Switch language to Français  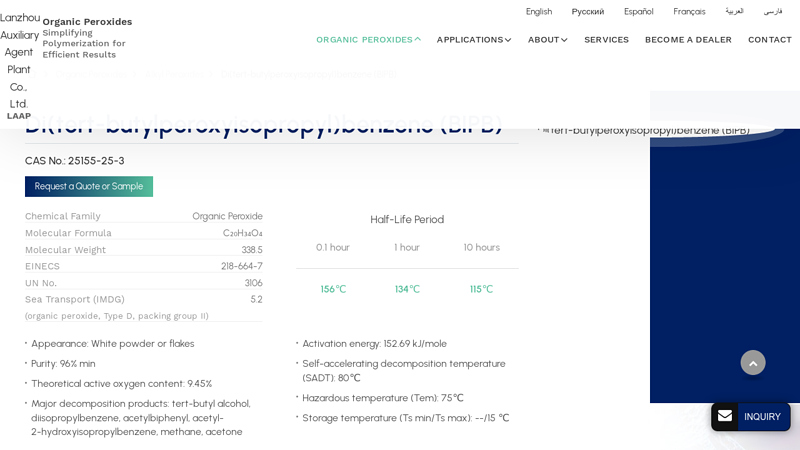click(689, 11)
